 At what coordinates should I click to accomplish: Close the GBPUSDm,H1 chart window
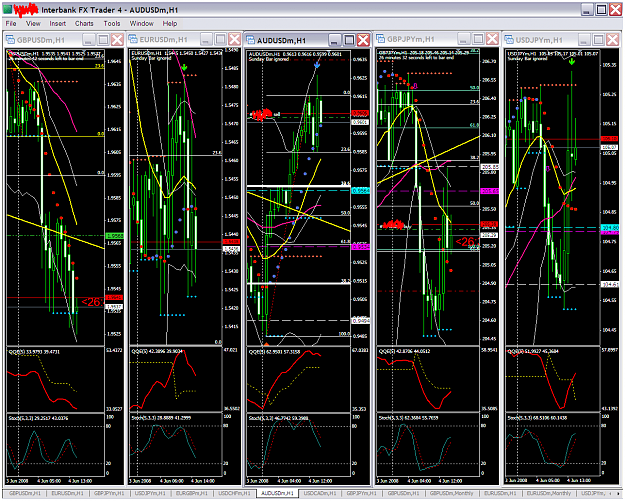coord(117,40)
